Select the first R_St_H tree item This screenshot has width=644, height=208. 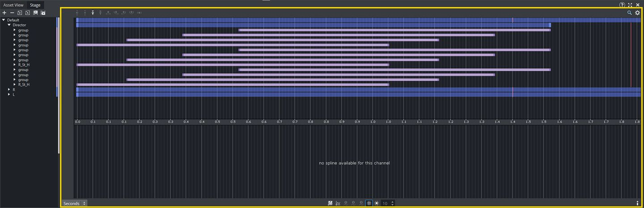pos(24,65)
